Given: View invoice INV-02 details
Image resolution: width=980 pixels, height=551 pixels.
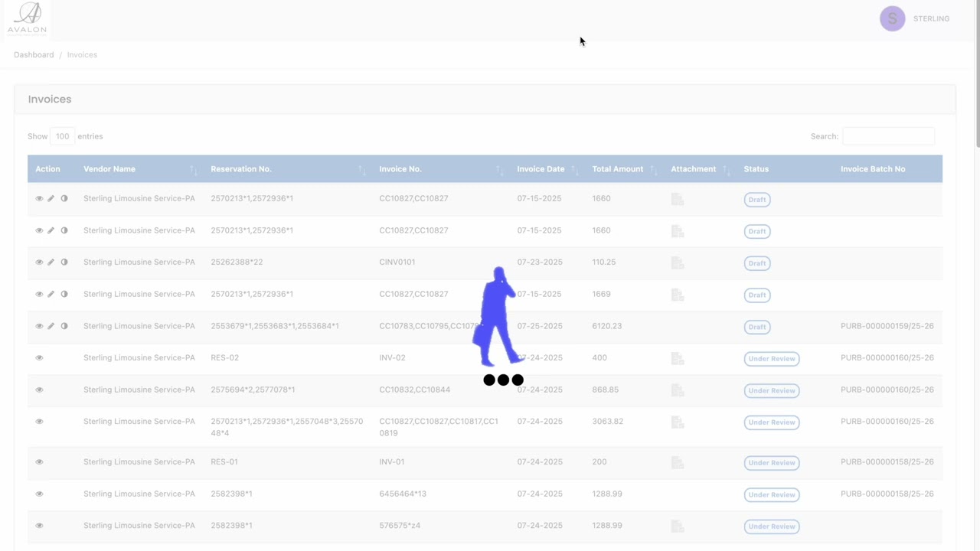Looking at the screenshot, I should 39,357.
